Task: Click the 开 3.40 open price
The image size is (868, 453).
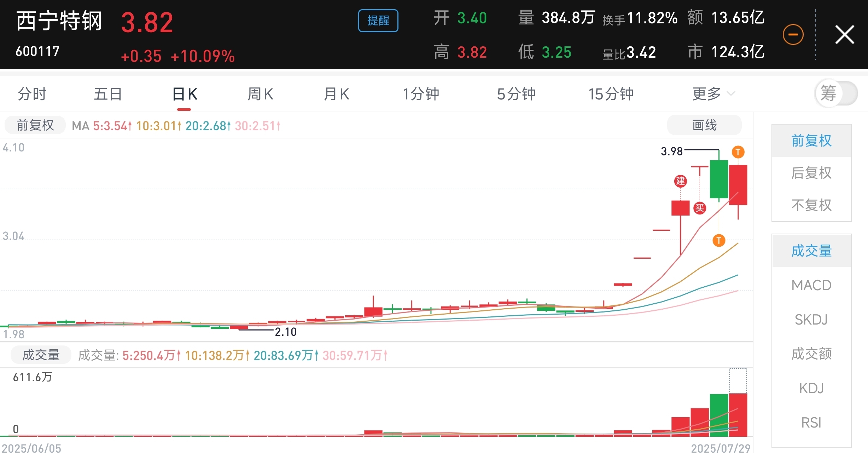Action: (x=460, y=18)
